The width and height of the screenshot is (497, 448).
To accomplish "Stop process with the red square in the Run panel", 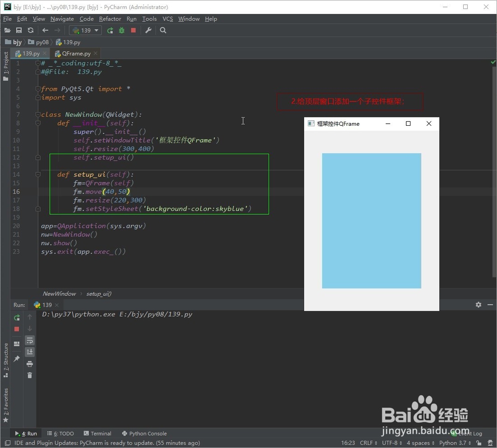I will click(x=17, y=329).
